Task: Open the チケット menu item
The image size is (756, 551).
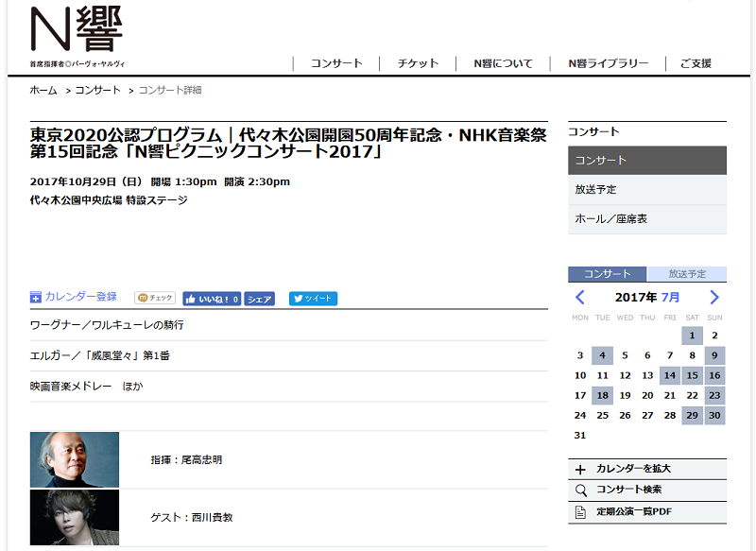Action: 418,63
